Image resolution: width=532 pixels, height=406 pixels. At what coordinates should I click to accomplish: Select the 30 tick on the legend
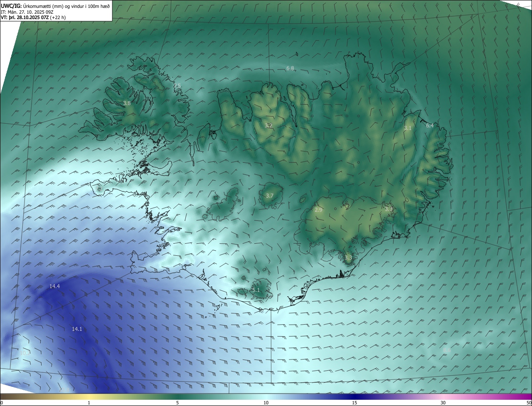tap(443, 403)
